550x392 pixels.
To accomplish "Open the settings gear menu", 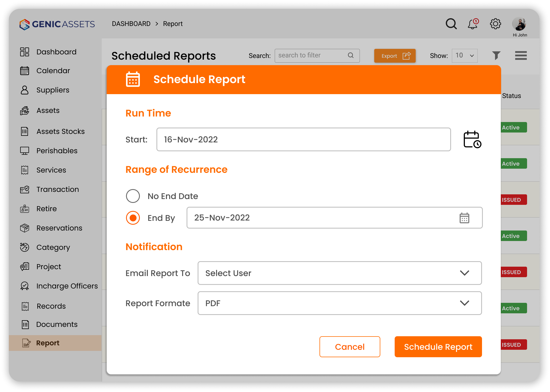I will pos(495,24).
